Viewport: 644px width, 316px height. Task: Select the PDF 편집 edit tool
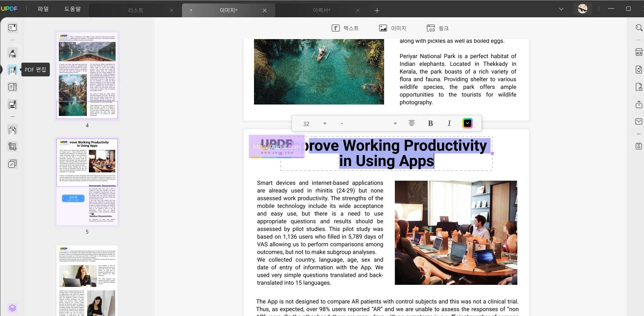[x=12, y=70]
